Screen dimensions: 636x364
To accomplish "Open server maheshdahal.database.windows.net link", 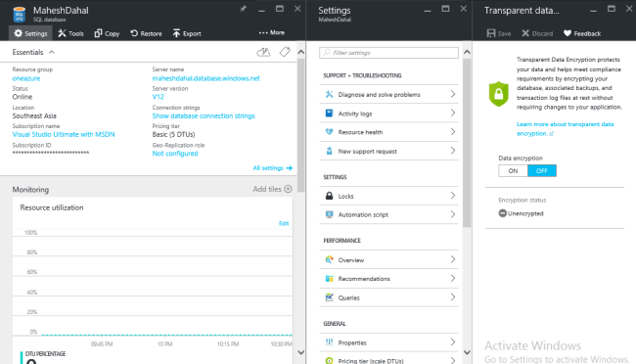I will click(206, 78).
